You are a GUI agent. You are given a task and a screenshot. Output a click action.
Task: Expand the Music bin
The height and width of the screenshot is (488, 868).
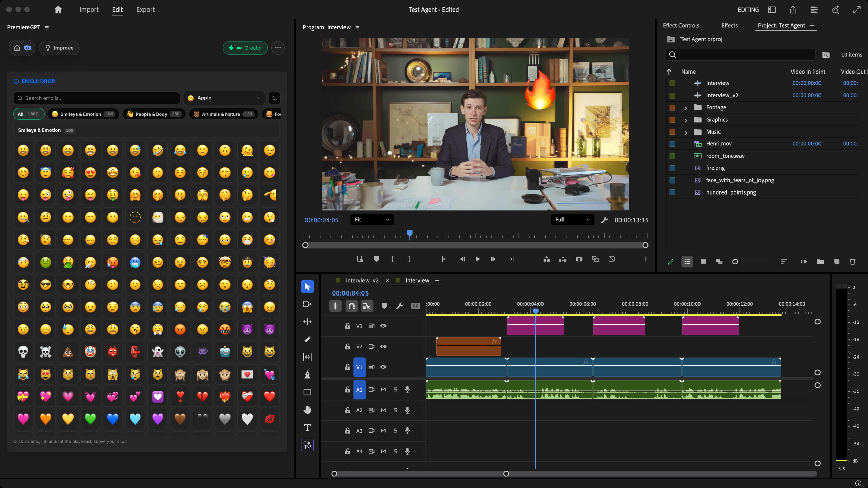click(x=686, y=133)
